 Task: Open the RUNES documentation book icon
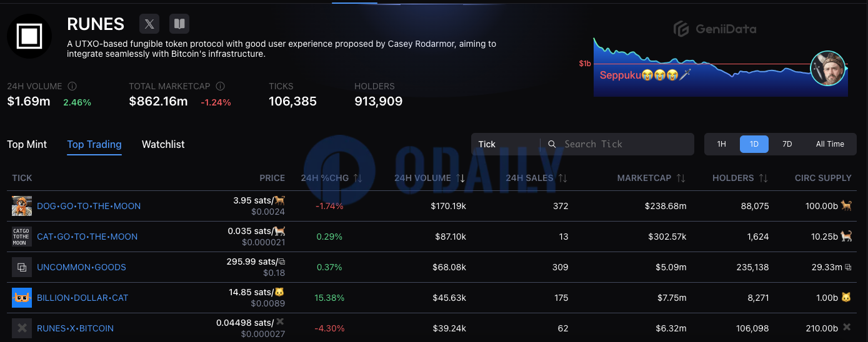tap(179, 24)
